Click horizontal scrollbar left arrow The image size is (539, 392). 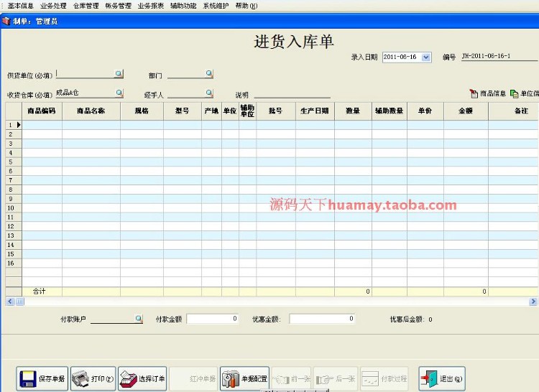10,302
